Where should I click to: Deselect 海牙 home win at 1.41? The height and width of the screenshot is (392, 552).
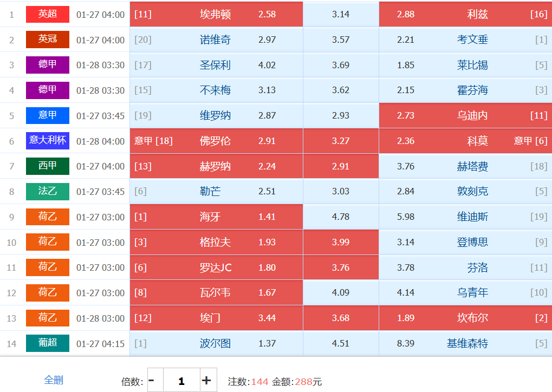coord(216,217)
